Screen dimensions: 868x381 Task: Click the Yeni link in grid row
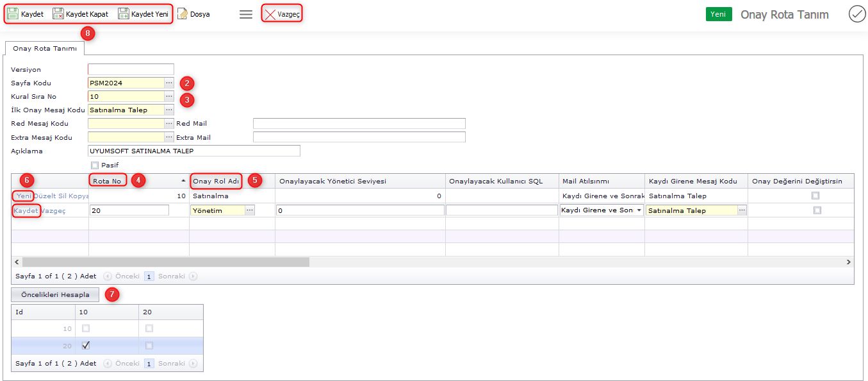coord(24,196)
